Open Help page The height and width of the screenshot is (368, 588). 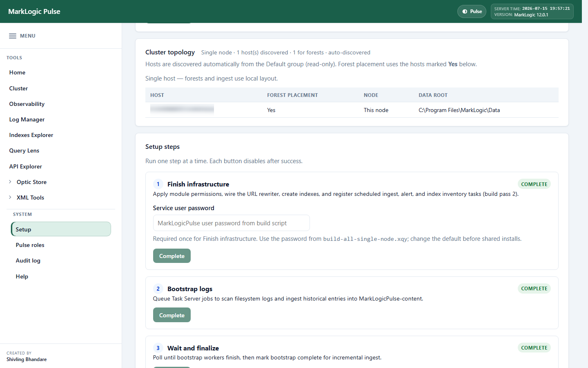click(22, 276)
